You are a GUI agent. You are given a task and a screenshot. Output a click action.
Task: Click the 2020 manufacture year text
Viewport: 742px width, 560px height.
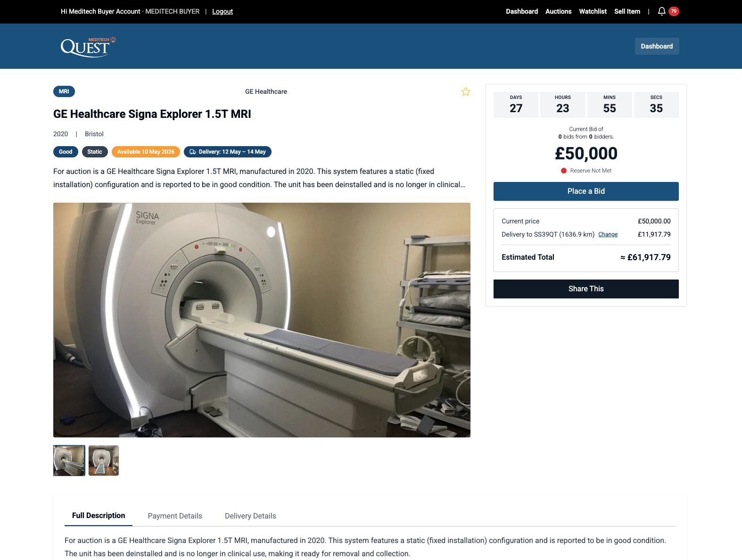click(x=61, y=134)
